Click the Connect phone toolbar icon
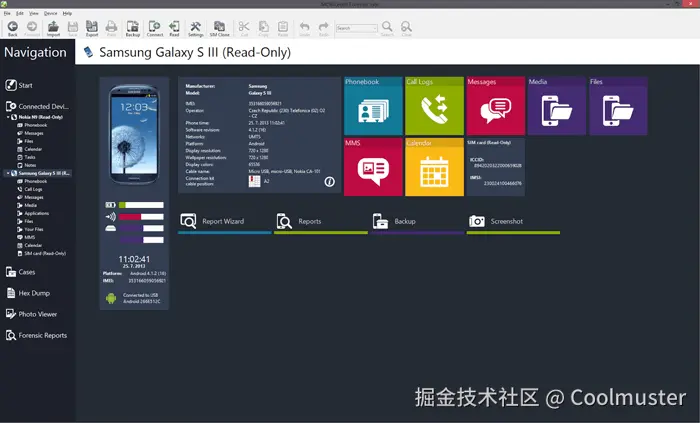Screen dimensions: 700x423 155,29
